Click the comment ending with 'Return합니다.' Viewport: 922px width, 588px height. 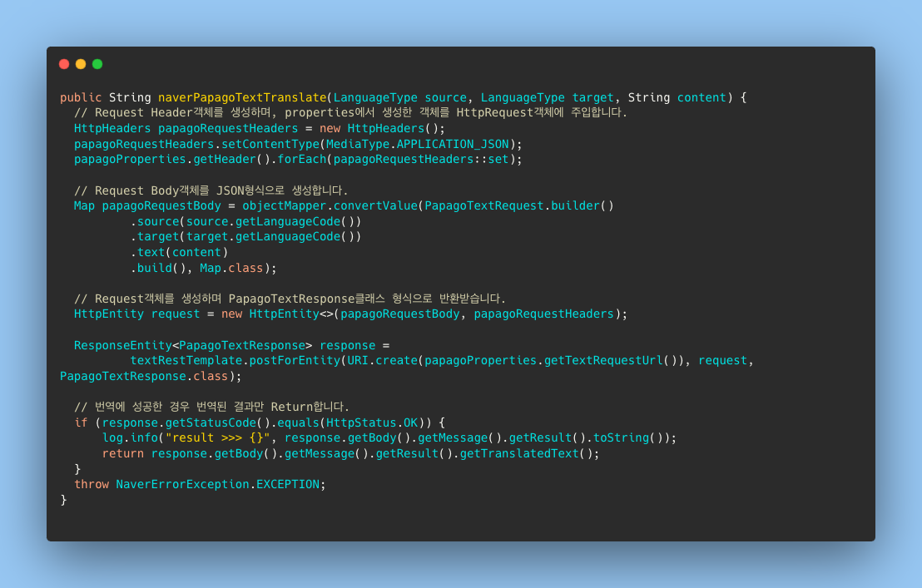point(211,407)
